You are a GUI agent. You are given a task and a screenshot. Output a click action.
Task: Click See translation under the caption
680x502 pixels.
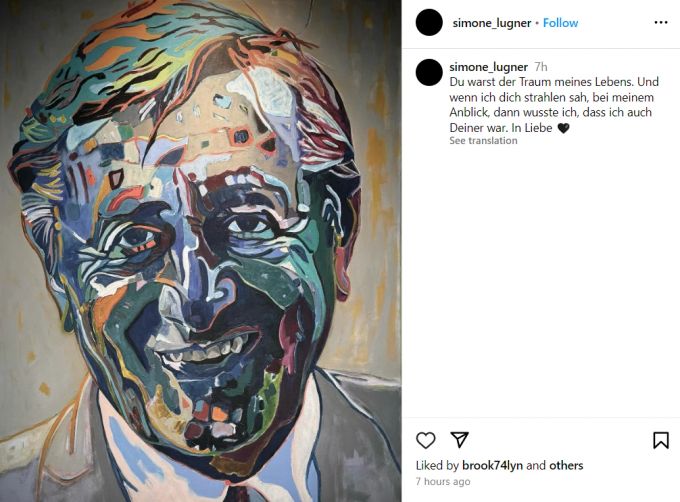pos(483,140)
